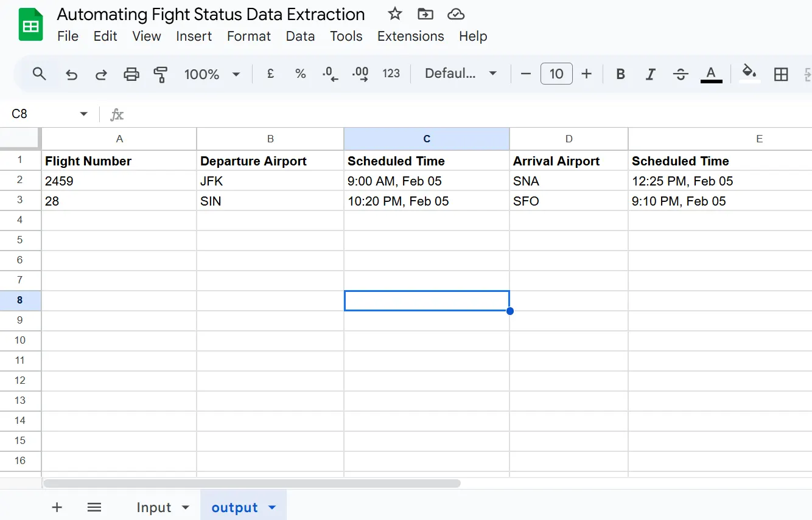Select the Departure Airport header cell

click(270, 161)
